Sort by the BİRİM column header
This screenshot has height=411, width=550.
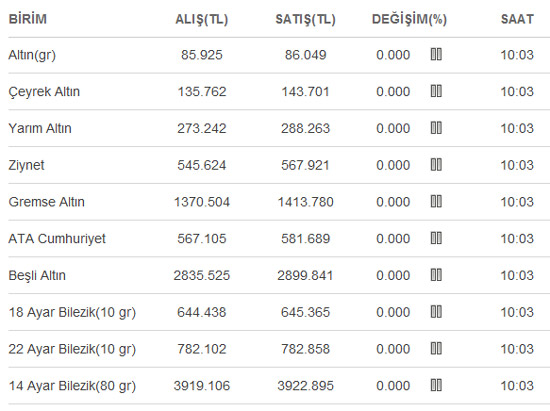[x=27, y=19]
